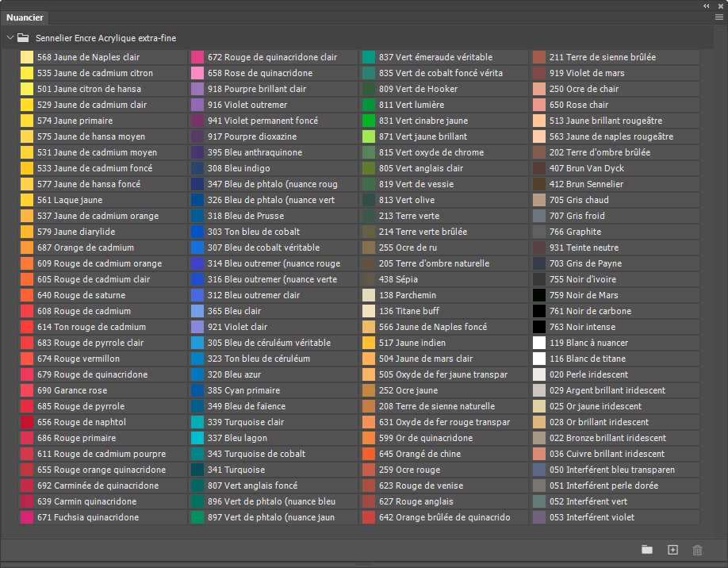Click the create new swatch icon
Image resolution: width=728 pixels, height=568 pixels.
tap(672, 550)
